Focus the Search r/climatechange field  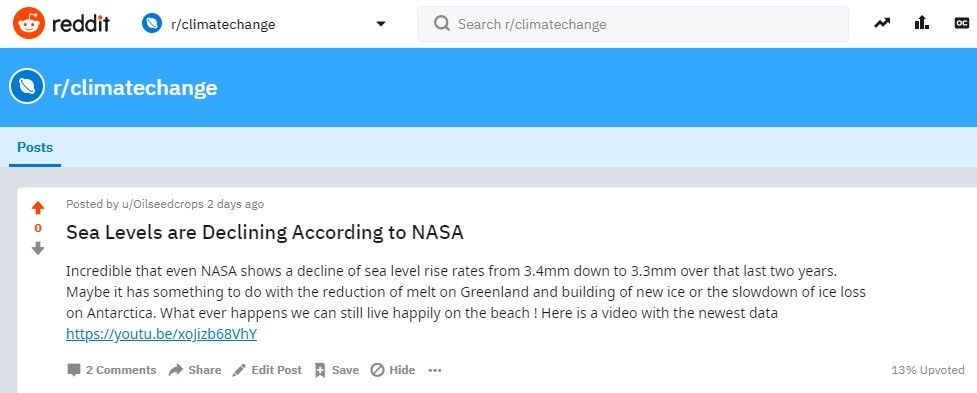click(632, 24)
